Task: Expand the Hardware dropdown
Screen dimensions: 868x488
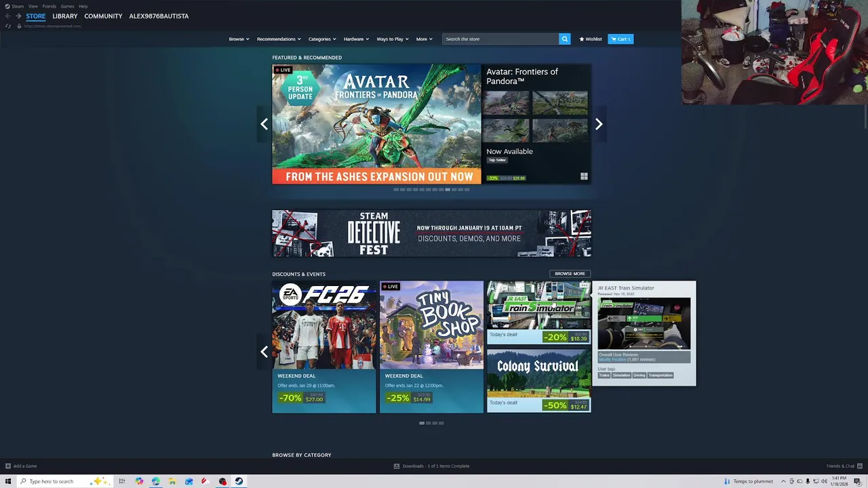Action: click(356, 39)
